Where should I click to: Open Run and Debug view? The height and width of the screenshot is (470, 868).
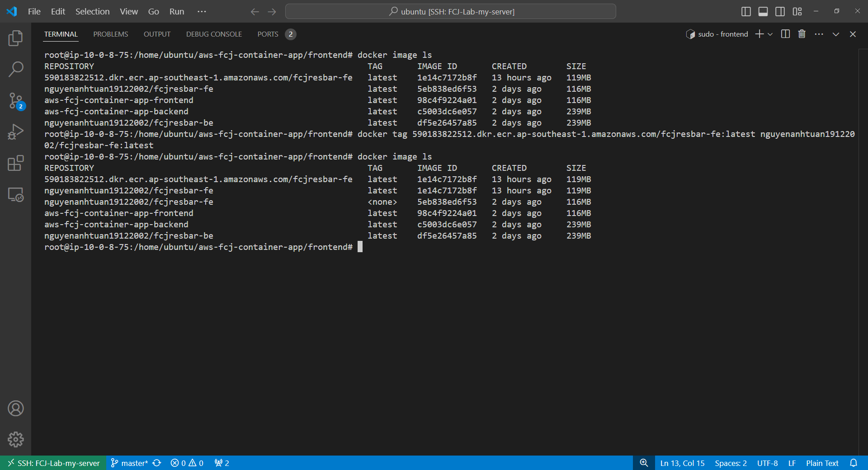[x=16, y=132]
